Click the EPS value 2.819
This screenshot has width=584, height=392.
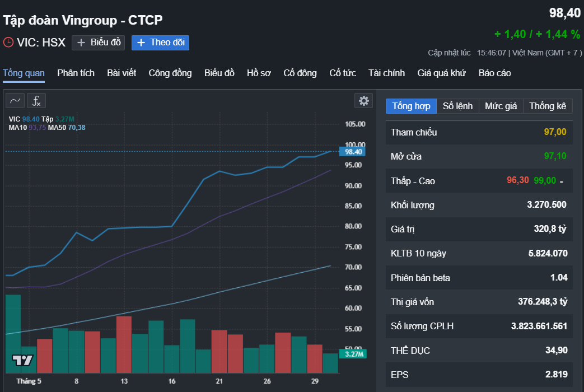(x=557, y=375)
